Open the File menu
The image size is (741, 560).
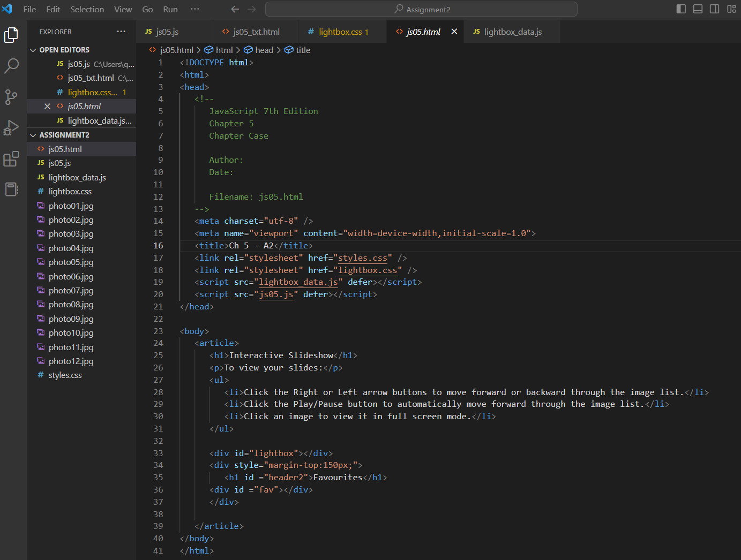(29, 9)
